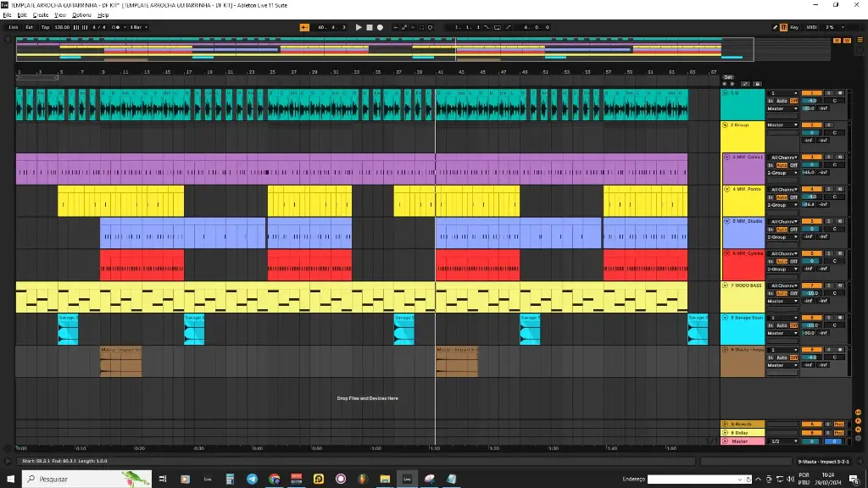Solo track 1
The height and width of the screenshot is (488, 868).
[x=829, y=93]
